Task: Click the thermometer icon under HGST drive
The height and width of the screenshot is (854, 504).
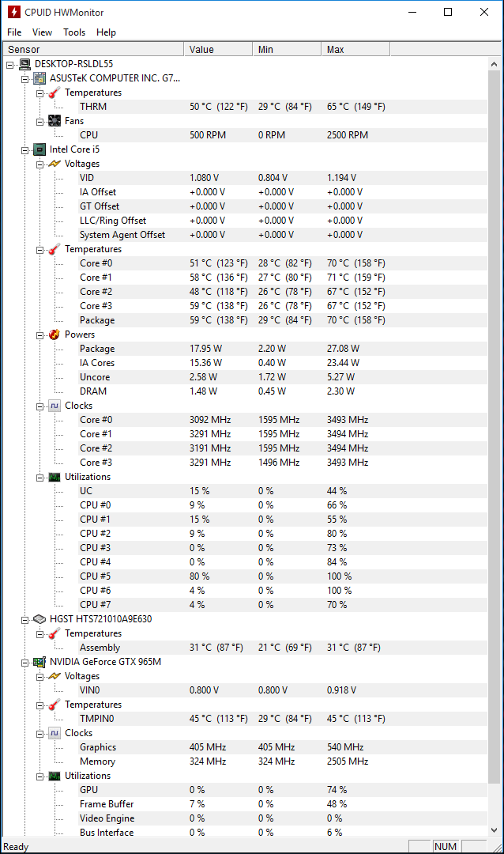Action: pyautogui.click(x=55, y=633)
